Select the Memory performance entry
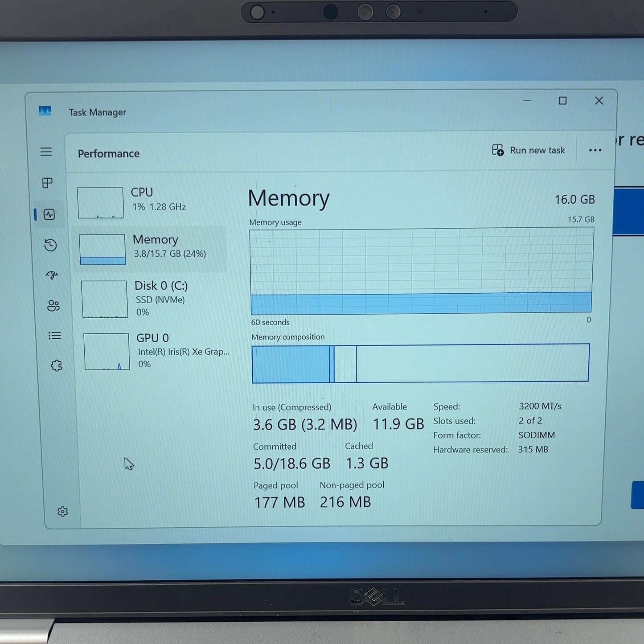Viewport: 644px width, 644px height. click(150, 249)
